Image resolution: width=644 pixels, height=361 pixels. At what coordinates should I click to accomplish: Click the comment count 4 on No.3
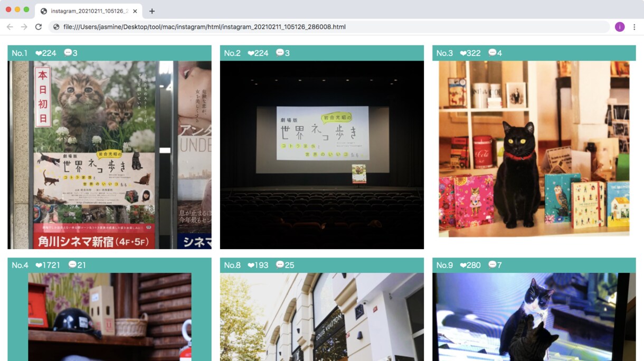(x=499, y=53)
